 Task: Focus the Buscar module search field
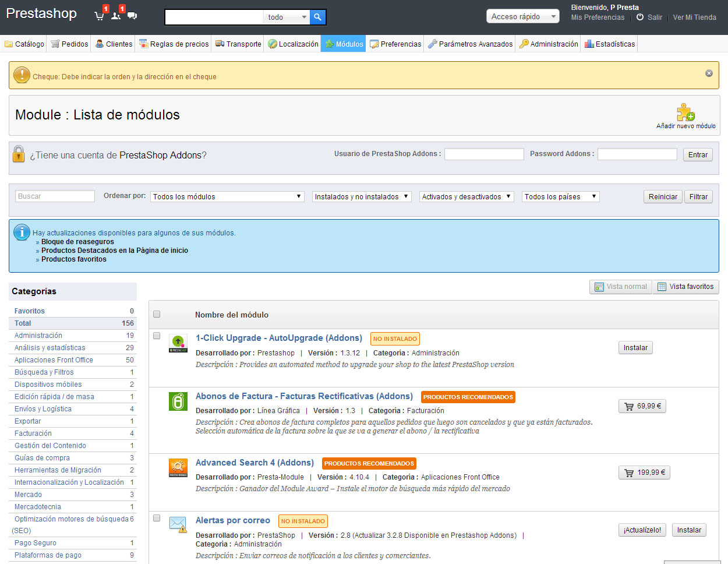click(x=55, y=196)
